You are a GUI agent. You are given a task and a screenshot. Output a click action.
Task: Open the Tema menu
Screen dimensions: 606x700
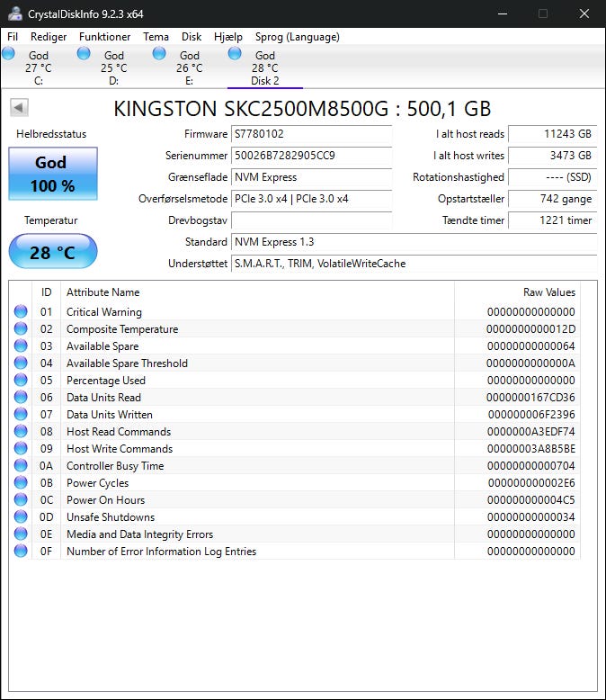point(156,37)
